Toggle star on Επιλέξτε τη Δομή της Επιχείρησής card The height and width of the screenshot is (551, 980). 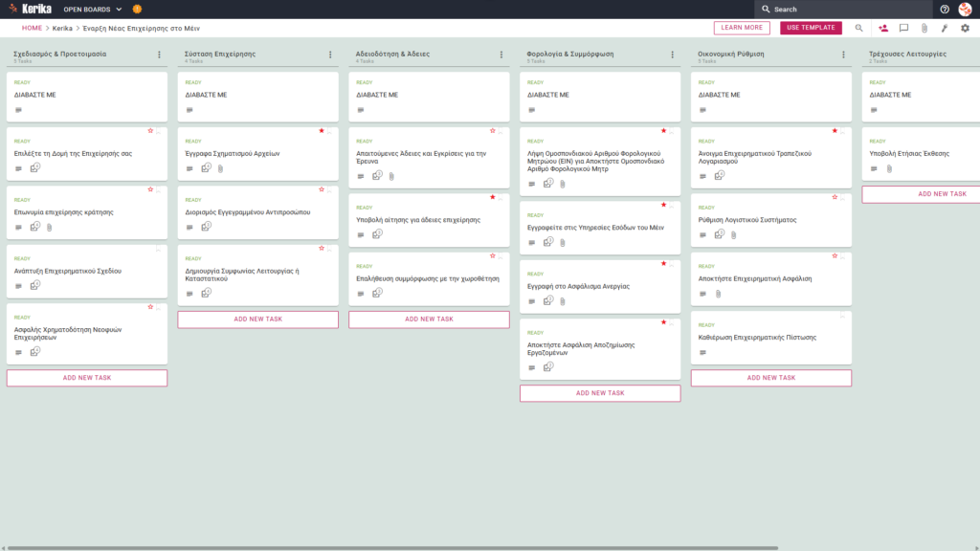[x=150, y=130]
